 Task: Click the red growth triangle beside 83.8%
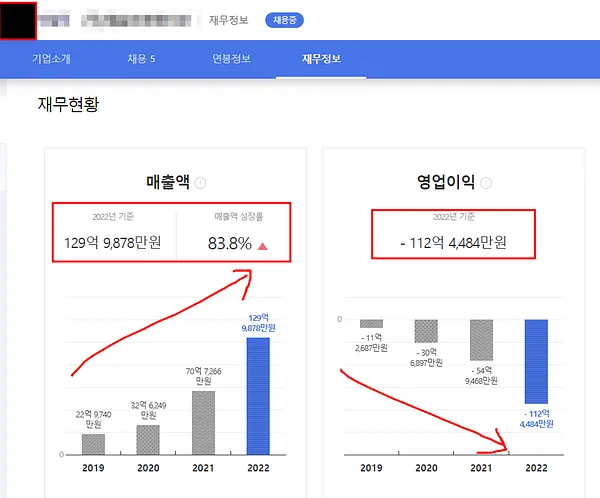click(x=262, y=246)
